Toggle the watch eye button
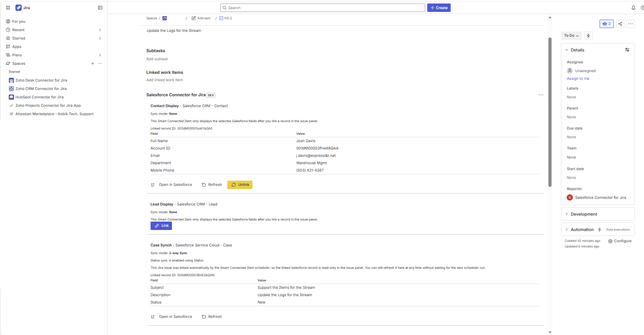Viewport: 644px width, 335px height. click(607, 24)
